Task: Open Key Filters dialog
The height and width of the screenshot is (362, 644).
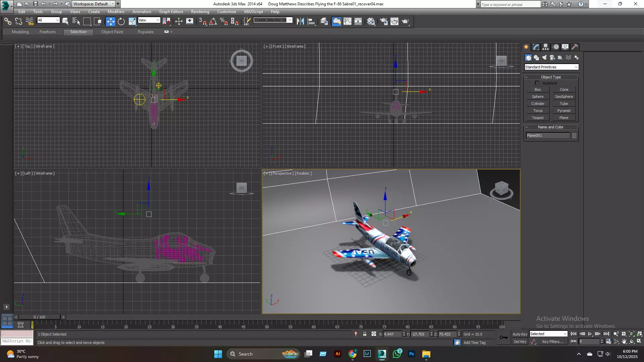Action: (x=552, y=342)
